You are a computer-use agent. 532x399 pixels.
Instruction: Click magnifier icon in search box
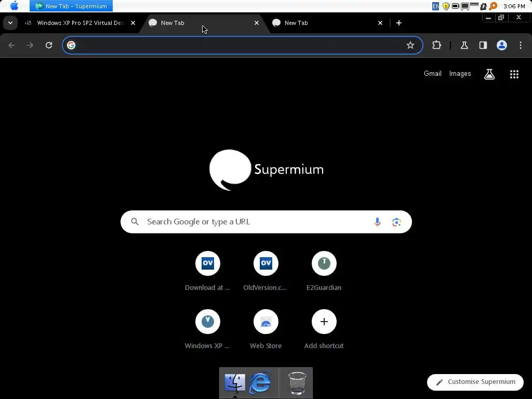[135, 222]
